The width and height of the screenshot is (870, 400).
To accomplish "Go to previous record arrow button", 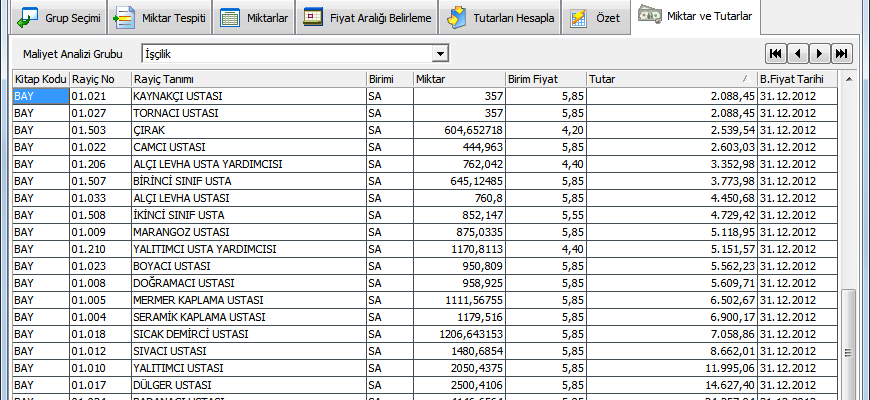I will tap(797, 53).
